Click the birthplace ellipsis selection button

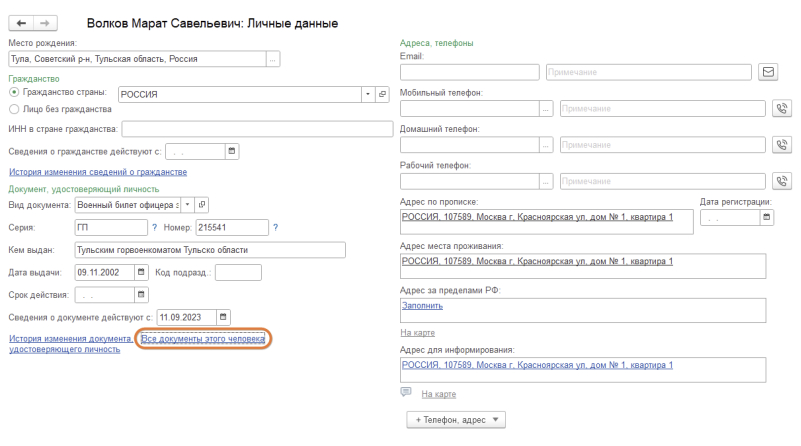coord(273,59)
